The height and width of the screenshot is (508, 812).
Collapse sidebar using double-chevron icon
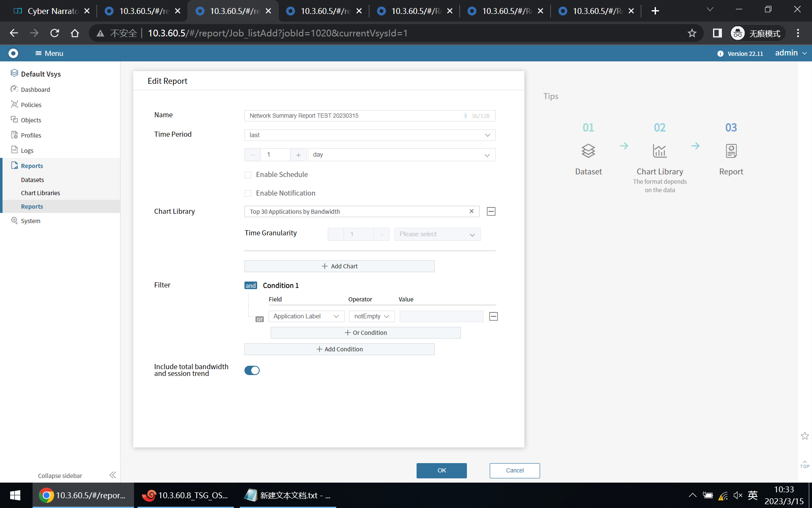click(x=112, y=475)
